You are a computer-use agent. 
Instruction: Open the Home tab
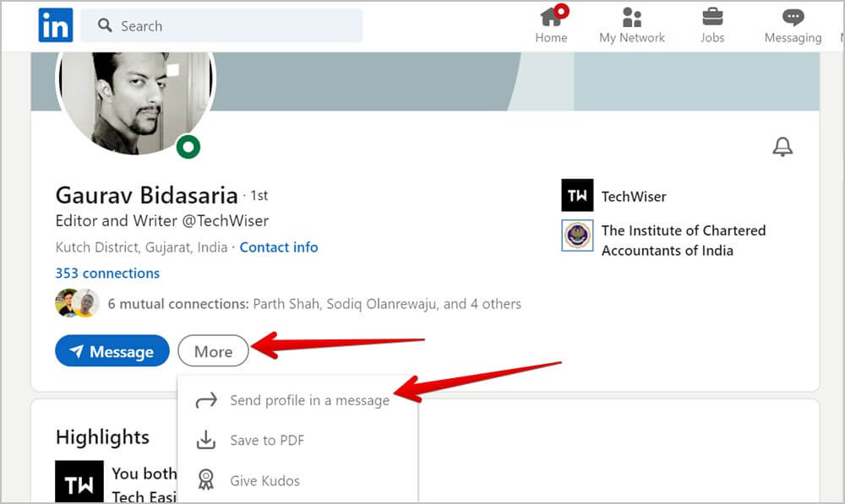tap(551, 25)
